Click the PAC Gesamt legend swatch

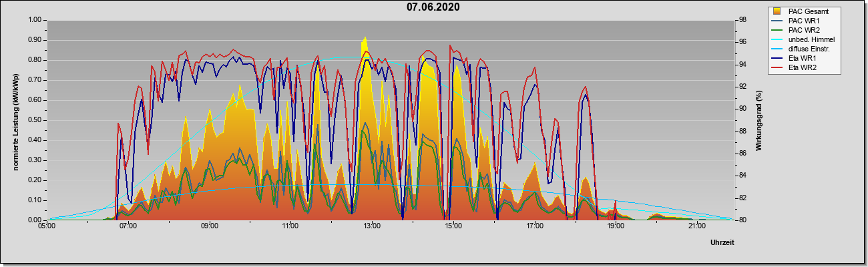click(x=777, y=11)
